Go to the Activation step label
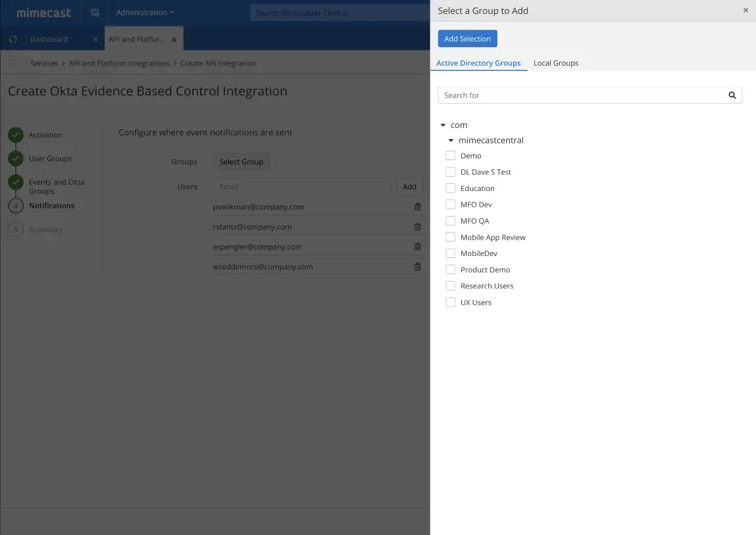756x535 pixels. click(x=45, y=135)
